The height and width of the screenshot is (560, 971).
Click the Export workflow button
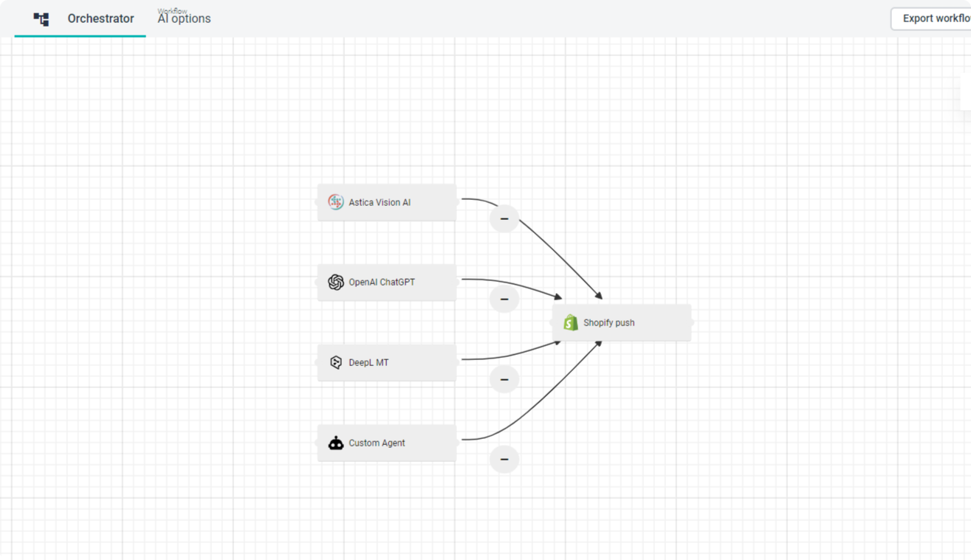pos(932,18)
